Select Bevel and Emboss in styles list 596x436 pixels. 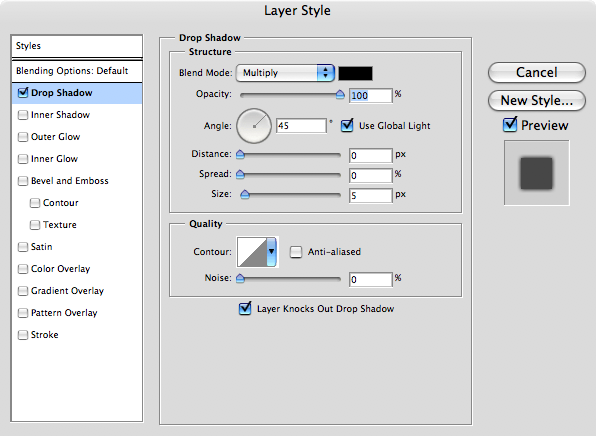click(70, 181)
